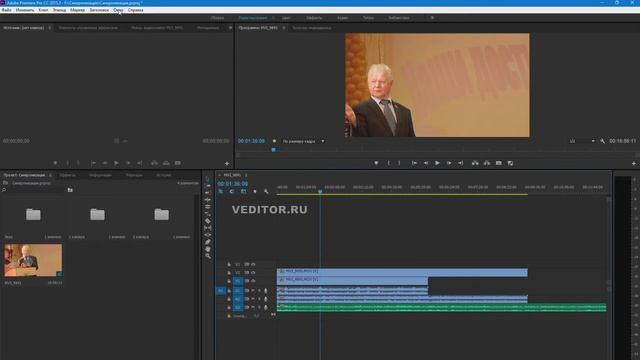Open Source panel tabs overflow menu
The width and height of the screenshot is (640, 360).
coord(230,28)
